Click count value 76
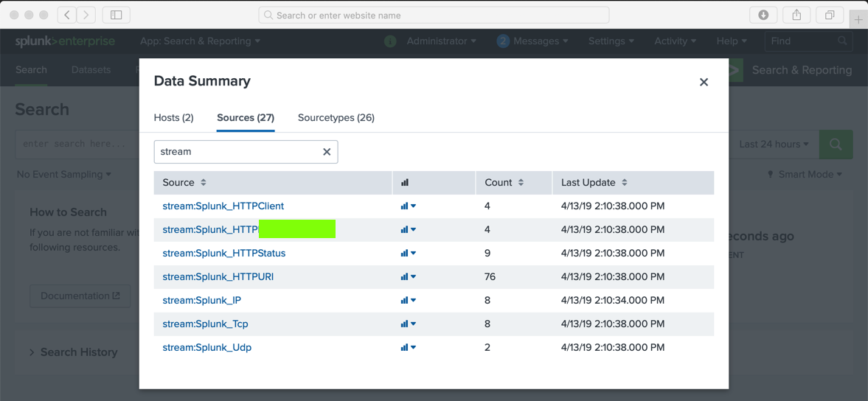 [490, 276]
